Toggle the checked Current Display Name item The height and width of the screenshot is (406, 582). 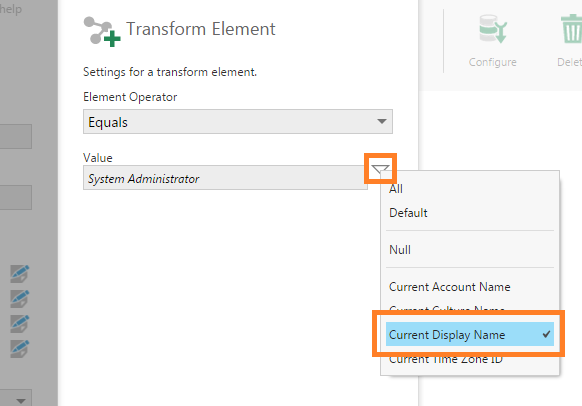pos(470,334)
